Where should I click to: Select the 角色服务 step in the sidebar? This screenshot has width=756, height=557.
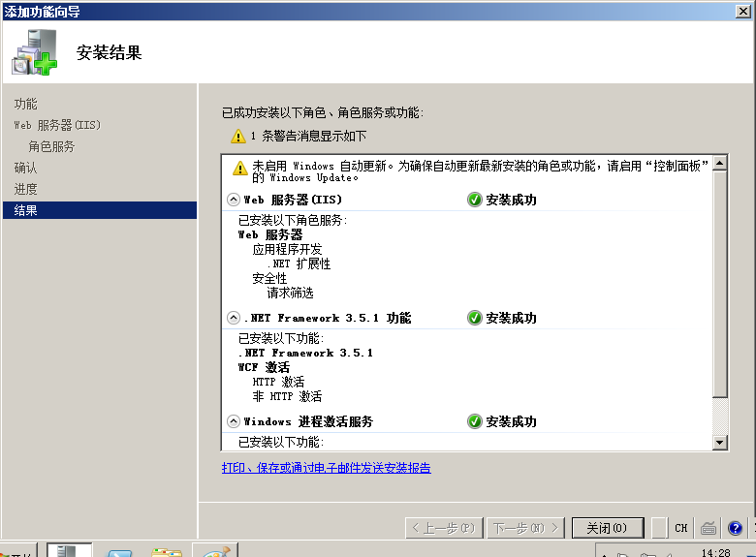(x=51, y=146)
